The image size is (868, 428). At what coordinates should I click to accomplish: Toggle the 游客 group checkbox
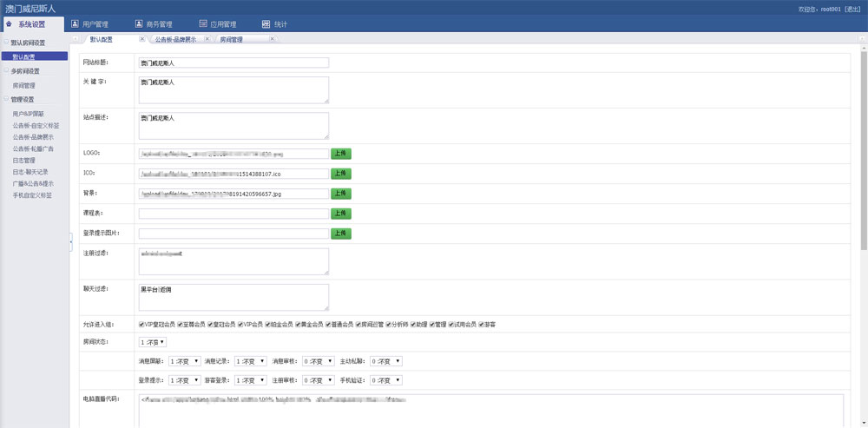(x=481, y=324)
